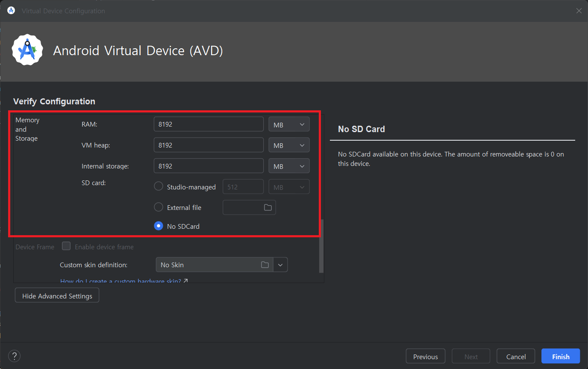Select the Studio-managed SD card option
The width and height of the screenshot is (588, 369).
click(x=159, y=186)
